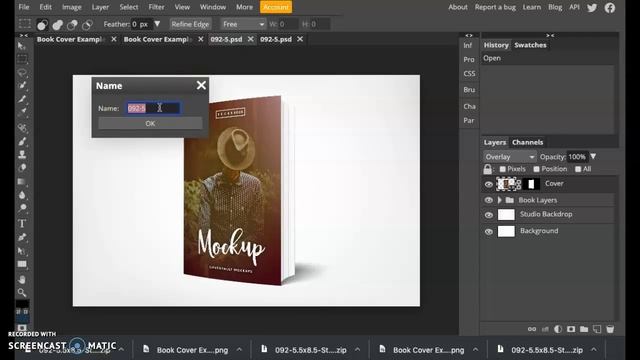Open layer effects at the Layers panel bottom
This screenshot has height=360, width=640.
pos(545,329)
